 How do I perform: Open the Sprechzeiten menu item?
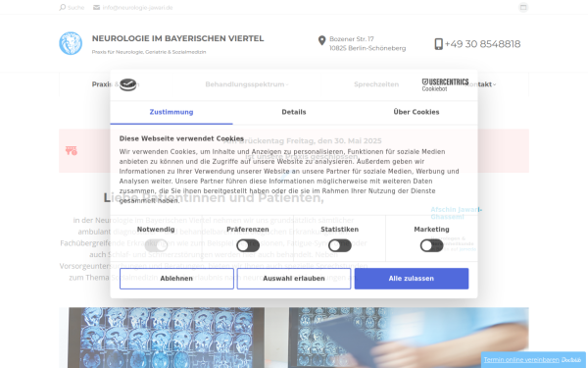point(376,84)
